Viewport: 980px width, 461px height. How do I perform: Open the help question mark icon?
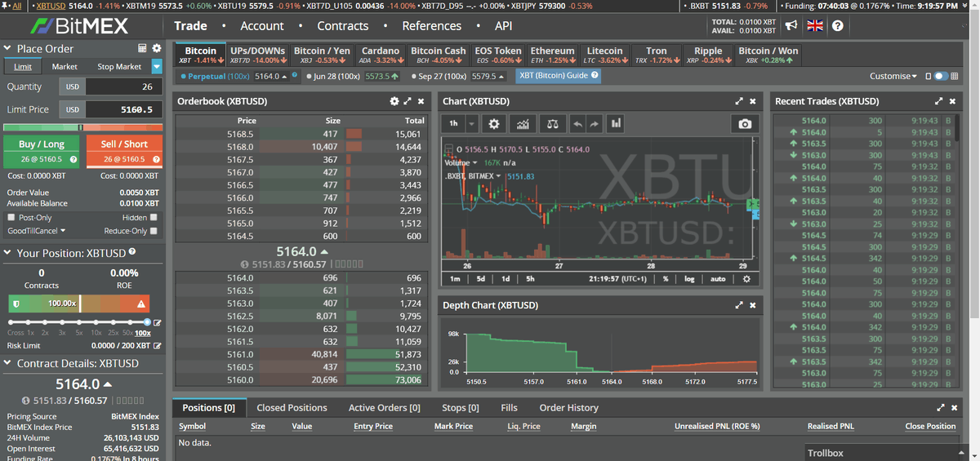(x=837, y=25)
